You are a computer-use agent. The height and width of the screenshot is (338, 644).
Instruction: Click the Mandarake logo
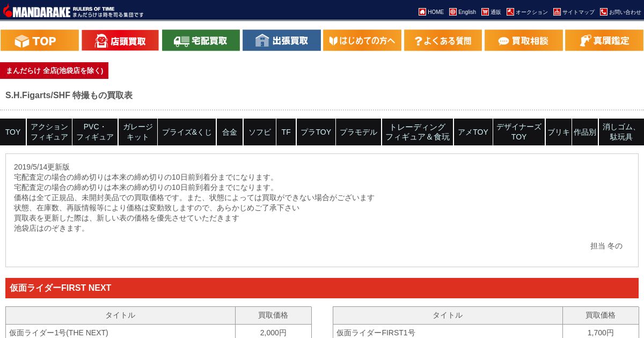pyautogui.click(x=73, y=11)
